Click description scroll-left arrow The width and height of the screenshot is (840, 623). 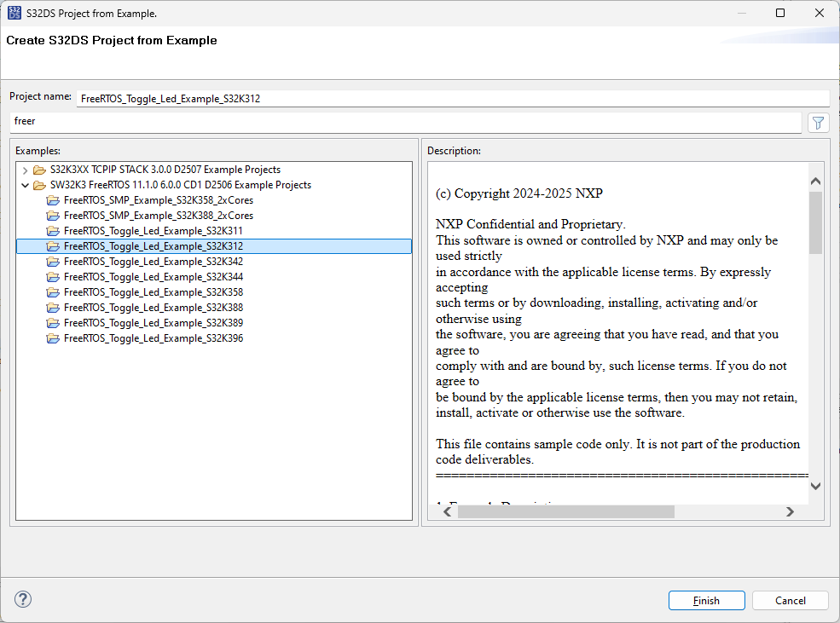coord(448,511)
